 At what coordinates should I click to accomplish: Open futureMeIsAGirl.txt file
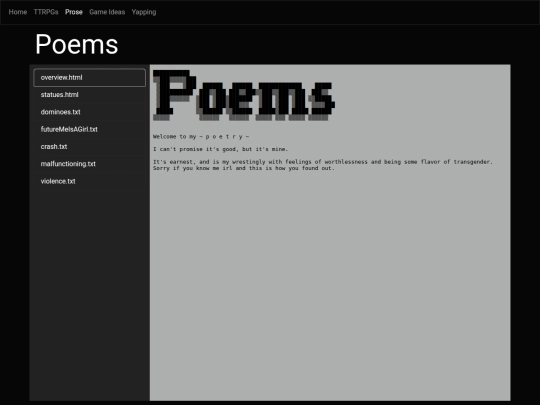coord(90,129)
